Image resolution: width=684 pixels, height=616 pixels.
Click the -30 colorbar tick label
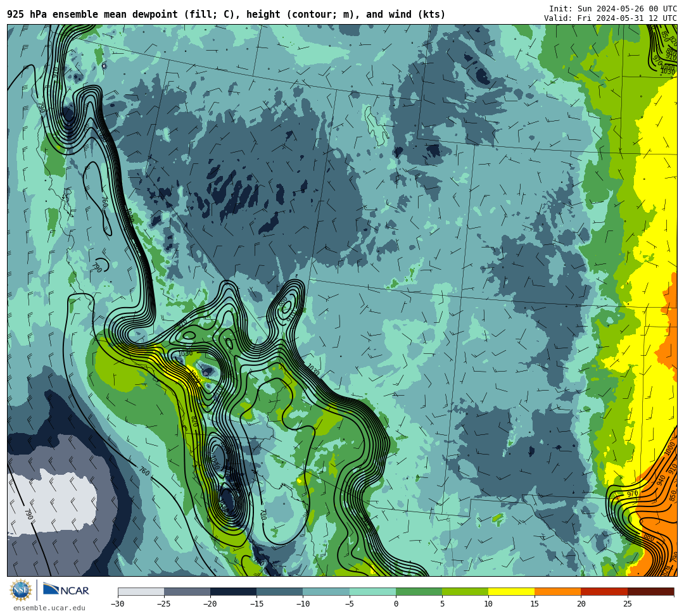(118, 604)
